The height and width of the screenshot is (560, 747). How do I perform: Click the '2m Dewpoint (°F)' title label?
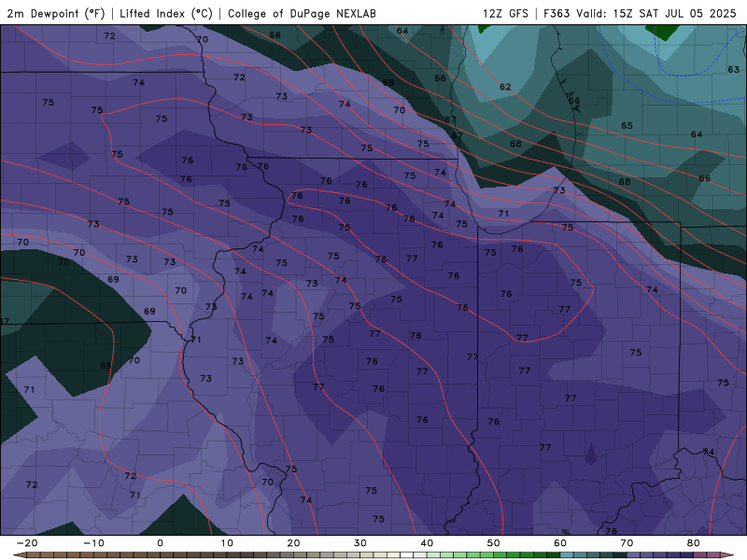(56, 14)
